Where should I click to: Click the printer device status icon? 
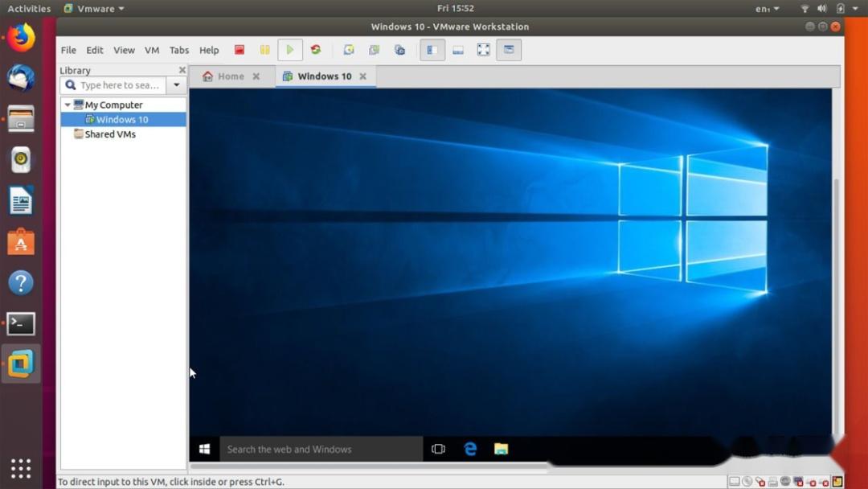773,482
